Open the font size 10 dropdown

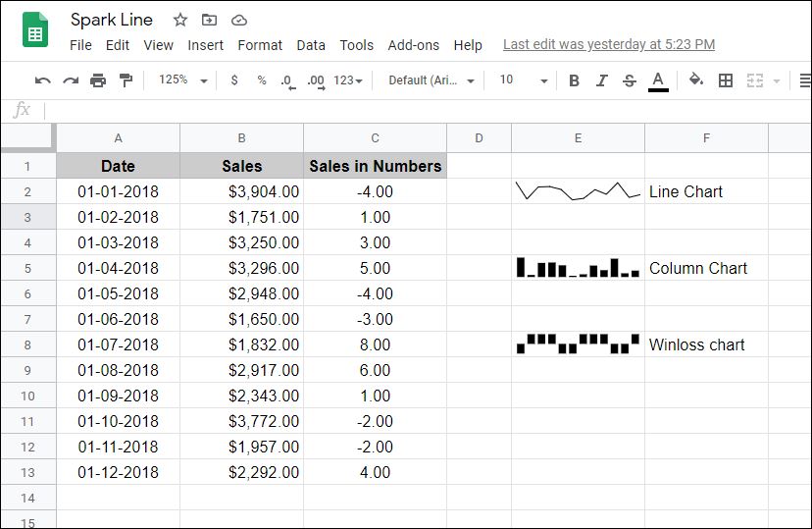click(523, 80)
